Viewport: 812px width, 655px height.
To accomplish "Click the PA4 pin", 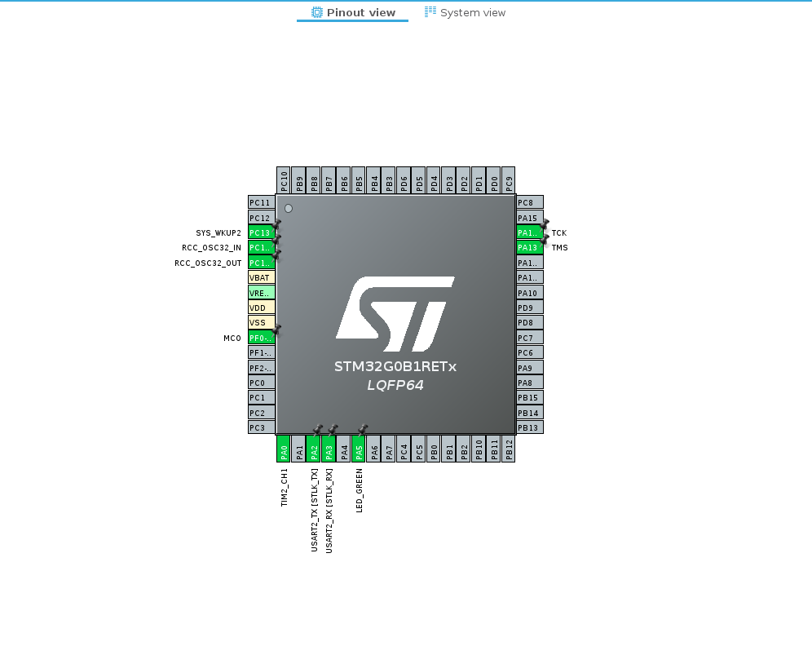I will coord(343,449).
